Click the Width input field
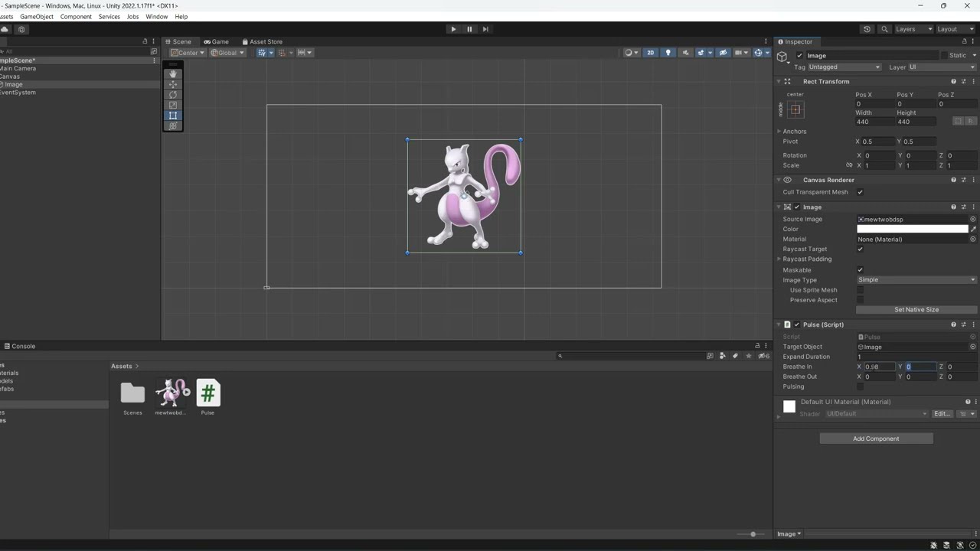The width and height of the screenshot is (980, 551). [x=874, y=122]
